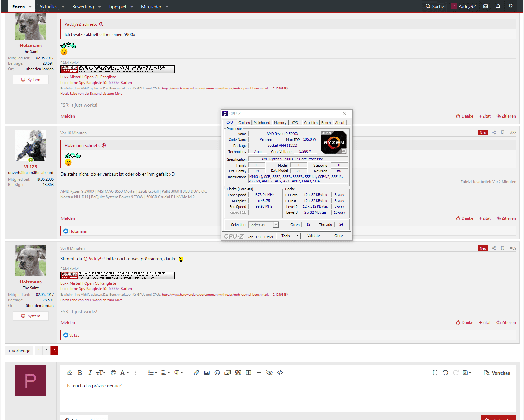Toggle italic formatting in editor
The image size is (524, 420).
point(90,373)
